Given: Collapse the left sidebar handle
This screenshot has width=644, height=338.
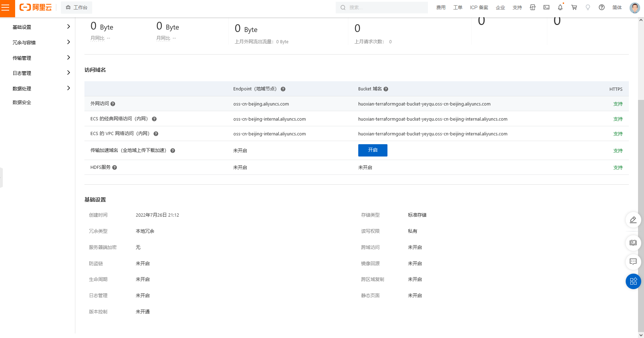Looking at the screenshot, I should (x=1, y=178).
